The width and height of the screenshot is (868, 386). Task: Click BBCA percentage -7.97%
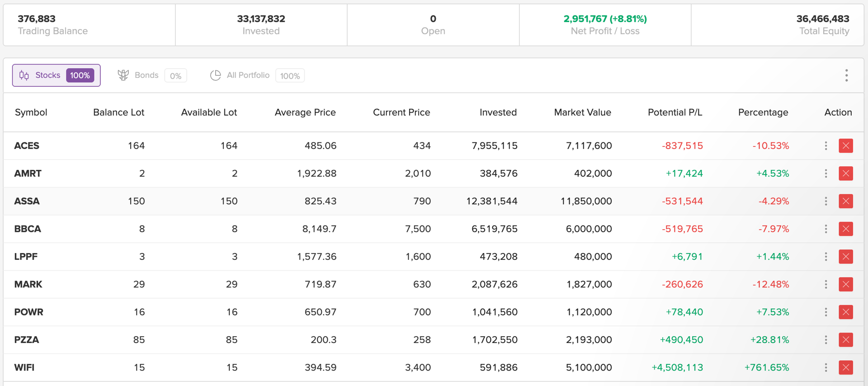(x=774, y=229)
